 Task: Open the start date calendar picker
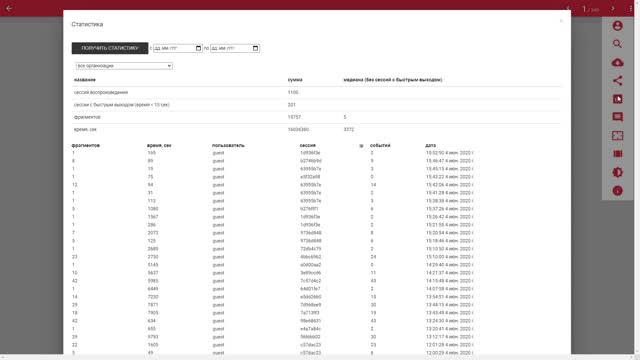[198, 48]
